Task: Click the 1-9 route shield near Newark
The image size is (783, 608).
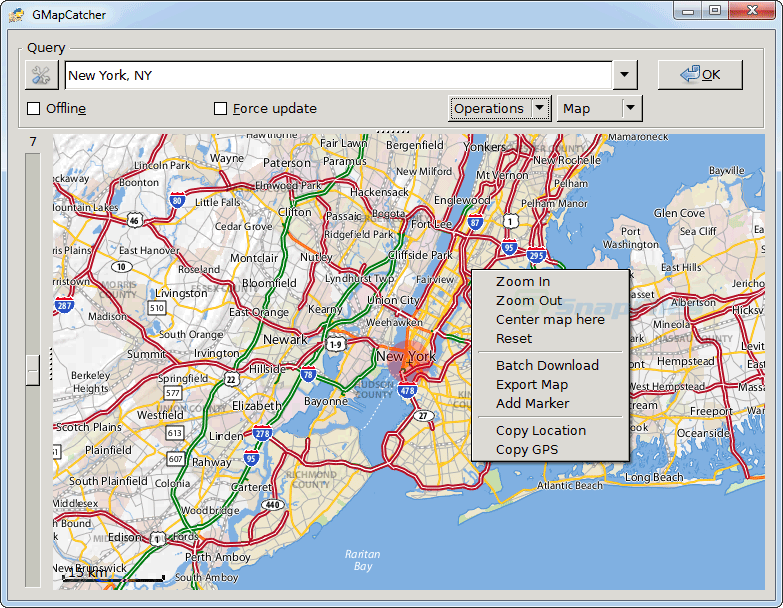Action: [335, 344]
